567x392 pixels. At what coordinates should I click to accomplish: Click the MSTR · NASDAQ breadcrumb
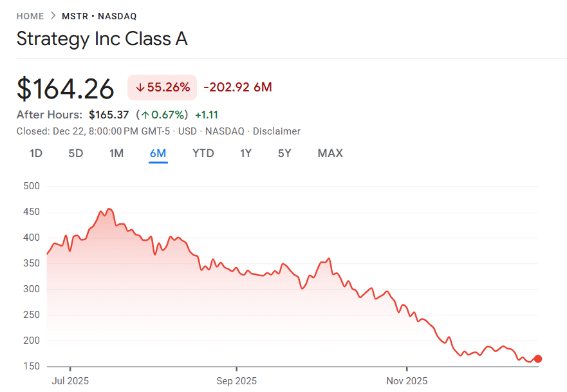point(100,16)
